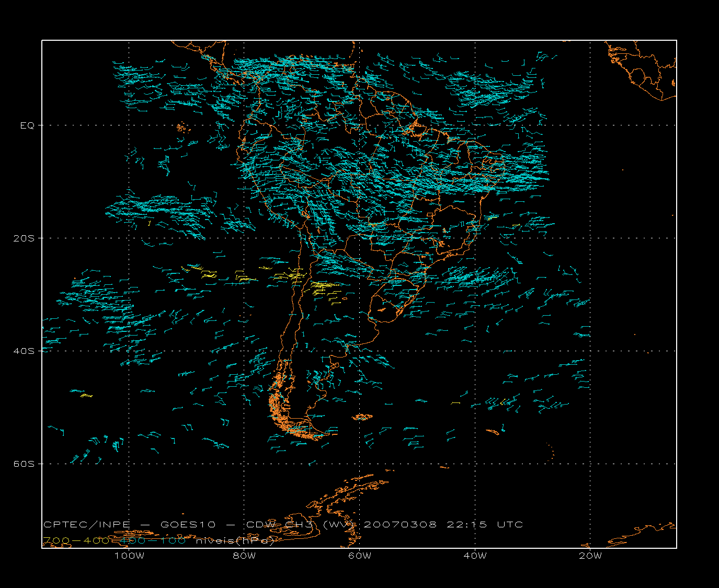Click the 80W longitude label
719x588 pixels.
click(244, 556)
